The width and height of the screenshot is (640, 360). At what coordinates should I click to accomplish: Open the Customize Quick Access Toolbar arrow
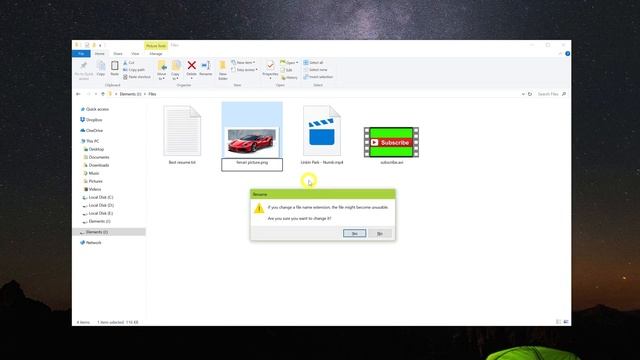pyautogui.click(x=101, y=45)
